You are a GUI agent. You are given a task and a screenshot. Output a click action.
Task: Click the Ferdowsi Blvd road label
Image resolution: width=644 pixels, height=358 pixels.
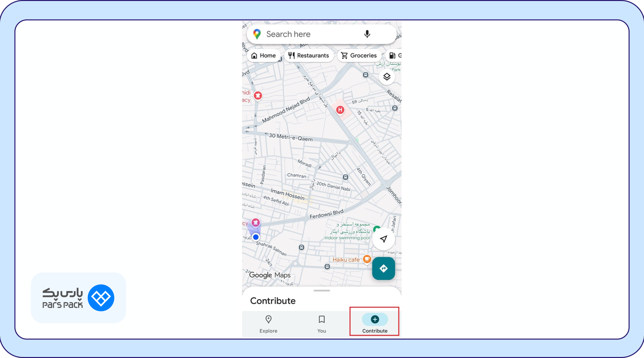click(x=326, y=214)
